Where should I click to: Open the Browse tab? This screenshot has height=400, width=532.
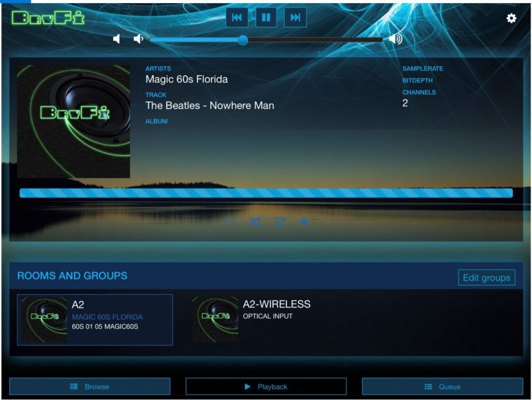(89, 386)
